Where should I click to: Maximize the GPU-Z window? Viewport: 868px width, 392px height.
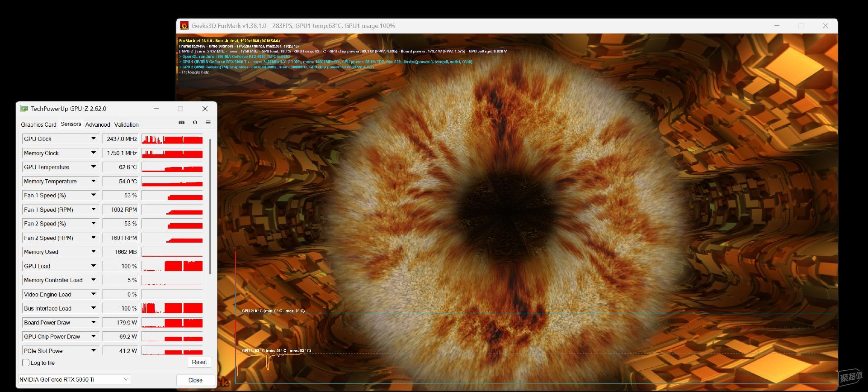180,109
